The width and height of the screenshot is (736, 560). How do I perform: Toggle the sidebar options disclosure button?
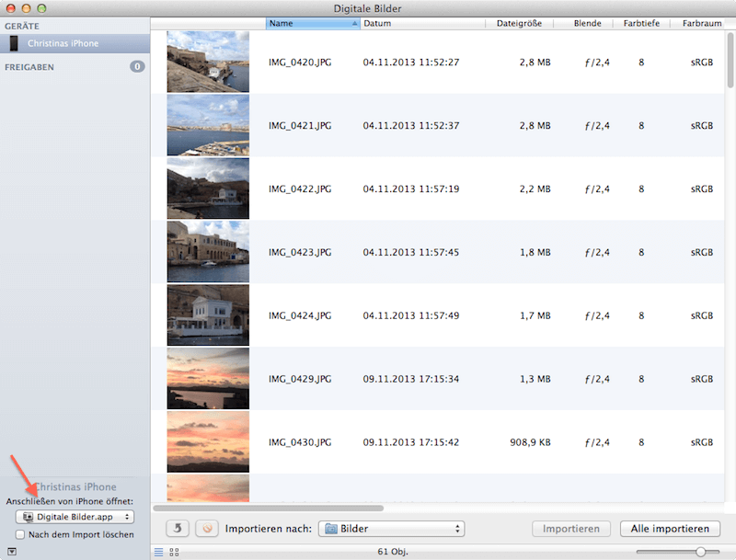[x=10, y=552]
